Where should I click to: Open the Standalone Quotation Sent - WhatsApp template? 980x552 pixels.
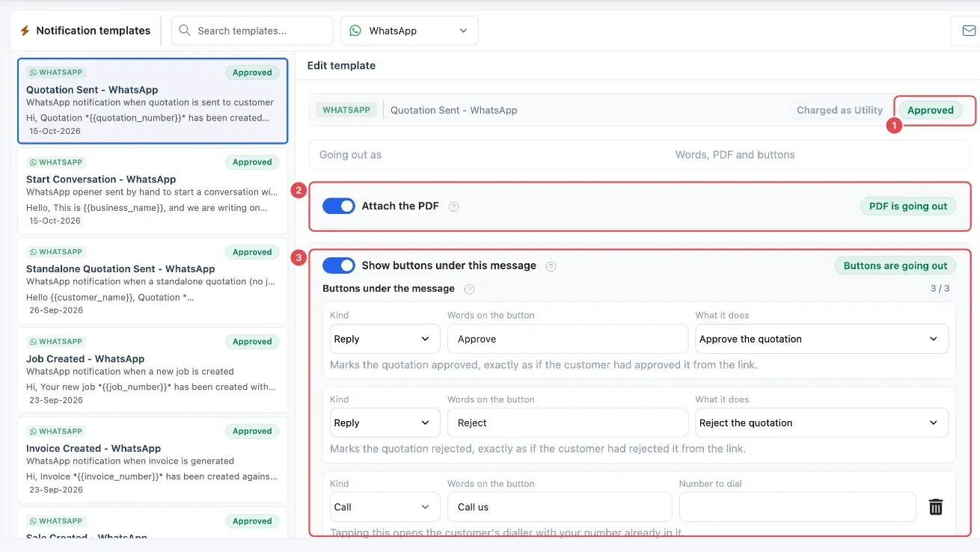pyautogui.click(x=153, y=280)
